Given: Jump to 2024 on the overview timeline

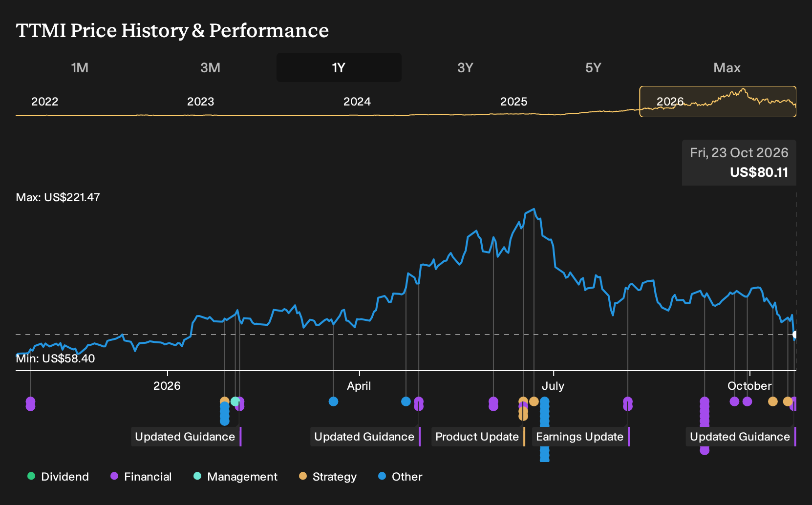Looking at the screenshot, I should (x=357, y=102).
